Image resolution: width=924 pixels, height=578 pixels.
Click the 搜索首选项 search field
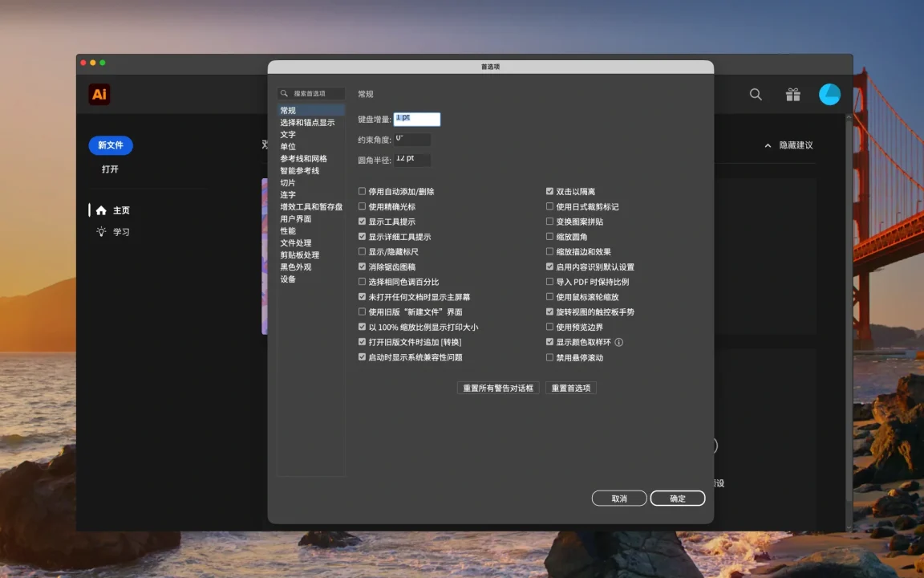coord(311,93)
